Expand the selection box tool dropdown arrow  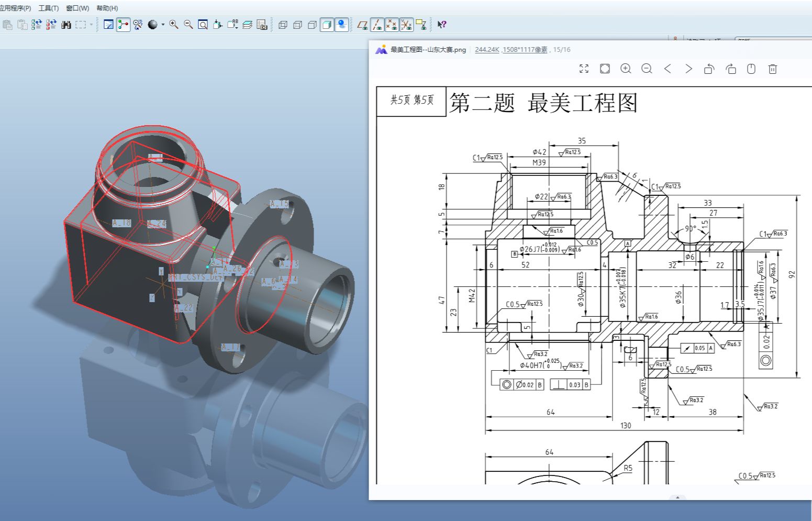coord(91,25)
